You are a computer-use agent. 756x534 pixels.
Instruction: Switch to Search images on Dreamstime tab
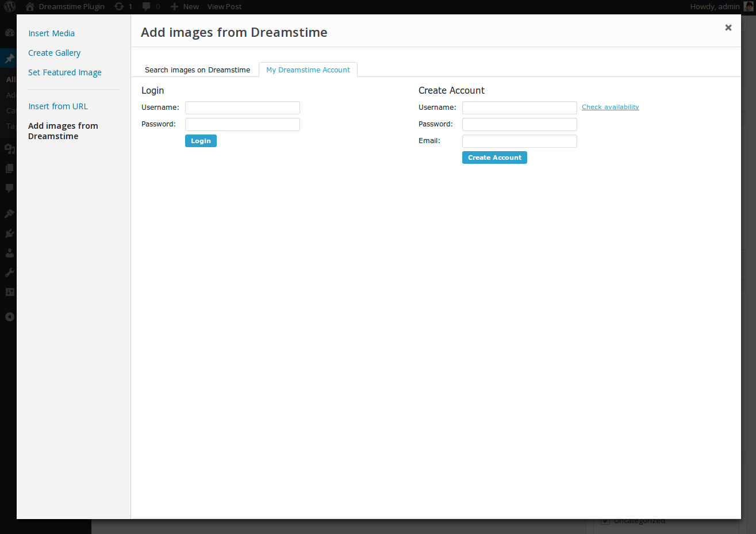197,70
